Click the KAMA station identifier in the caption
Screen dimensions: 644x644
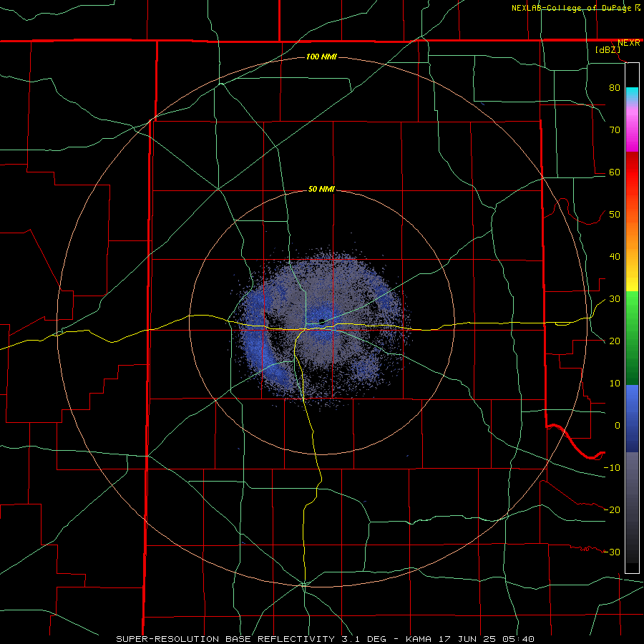click(x=418, y=639)
